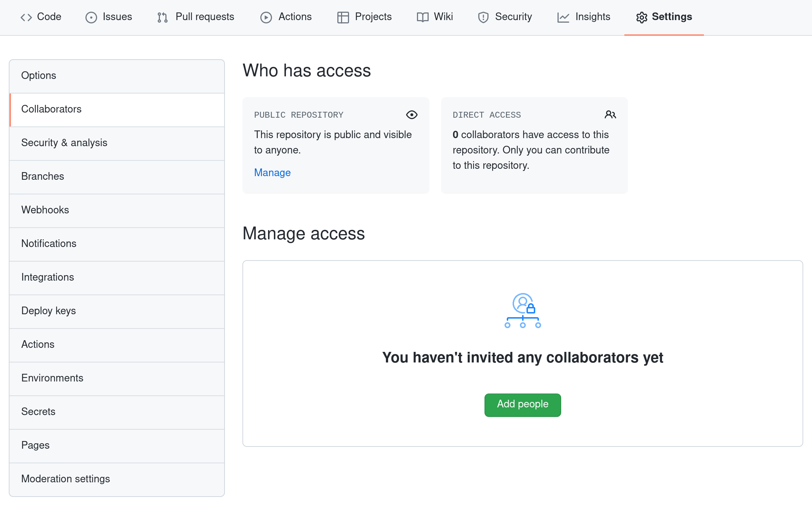Open Webhooks settings section

(x=116, y=210)
